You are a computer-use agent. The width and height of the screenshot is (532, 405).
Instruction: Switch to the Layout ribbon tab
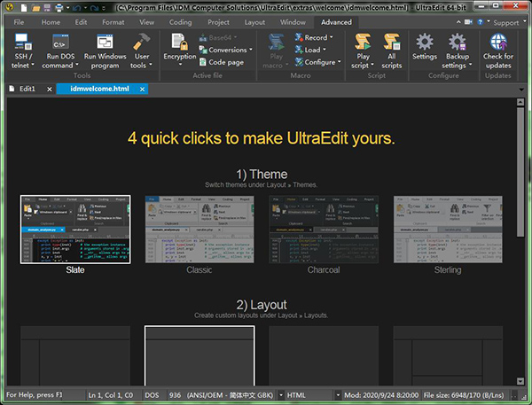tap(254, 22)
